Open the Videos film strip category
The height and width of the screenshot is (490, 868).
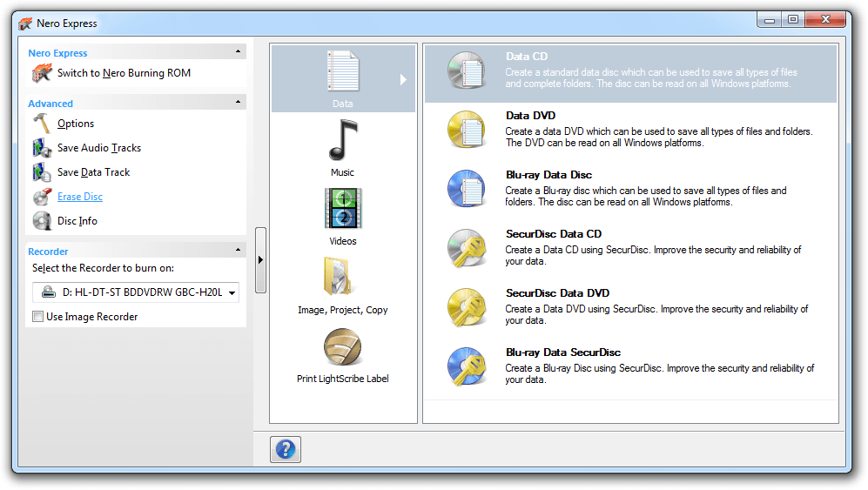[342, 209]
